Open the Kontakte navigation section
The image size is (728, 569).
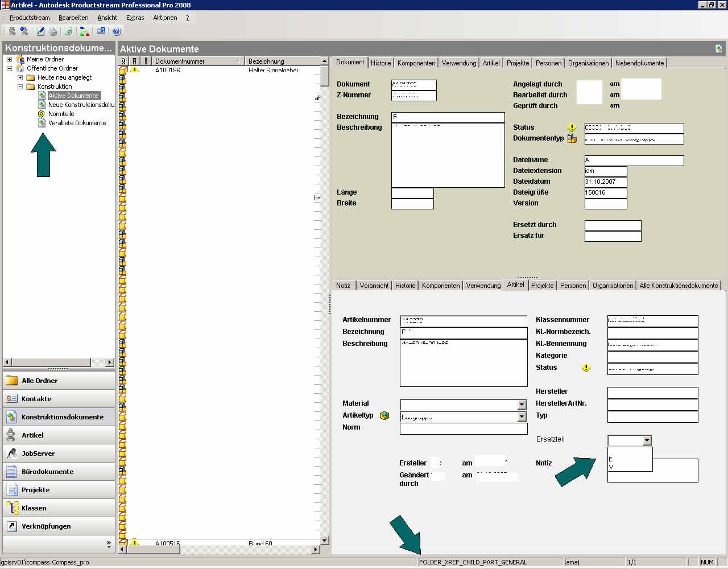point(59,399)
